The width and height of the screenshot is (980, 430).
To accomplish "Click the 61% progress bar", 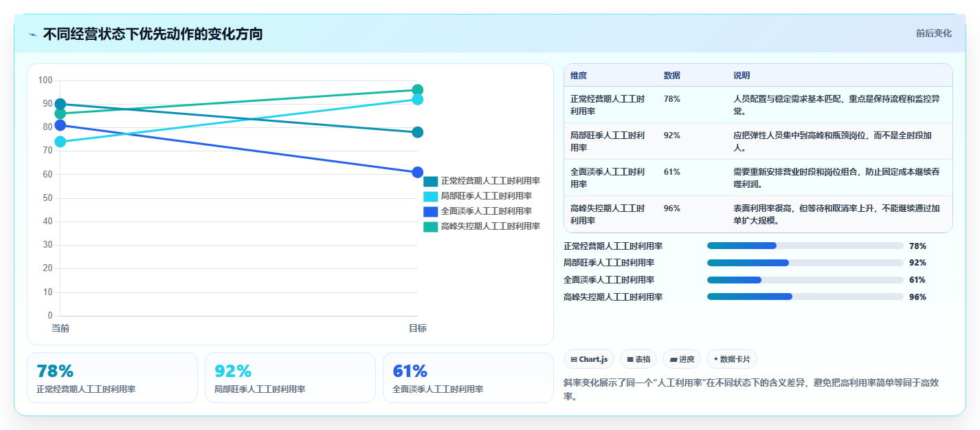I will tap(805, 280).
